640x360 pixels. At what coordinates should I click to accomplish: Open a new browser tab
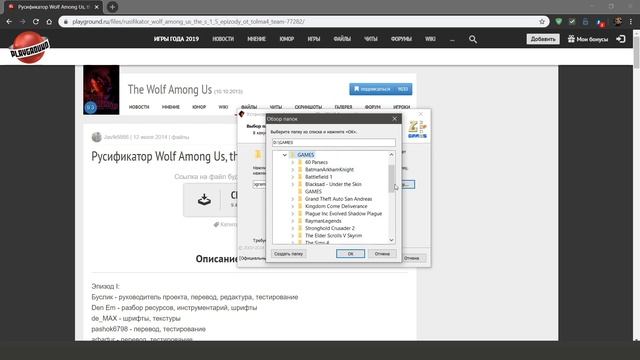(112, 7)
